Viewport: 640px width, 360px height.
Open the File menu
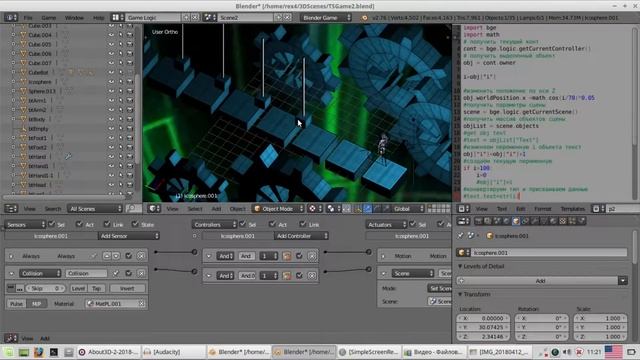pos(28,18)
